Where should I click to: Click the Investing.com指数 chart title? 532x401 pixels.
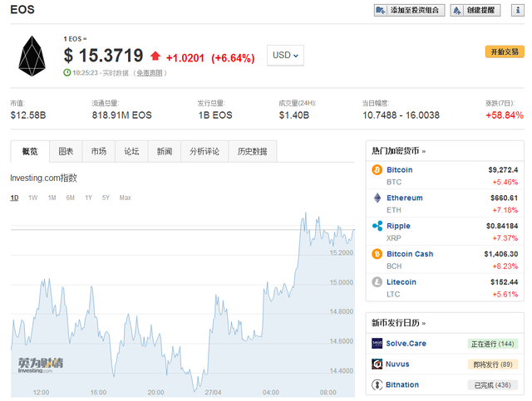click(x=43, y=178)
